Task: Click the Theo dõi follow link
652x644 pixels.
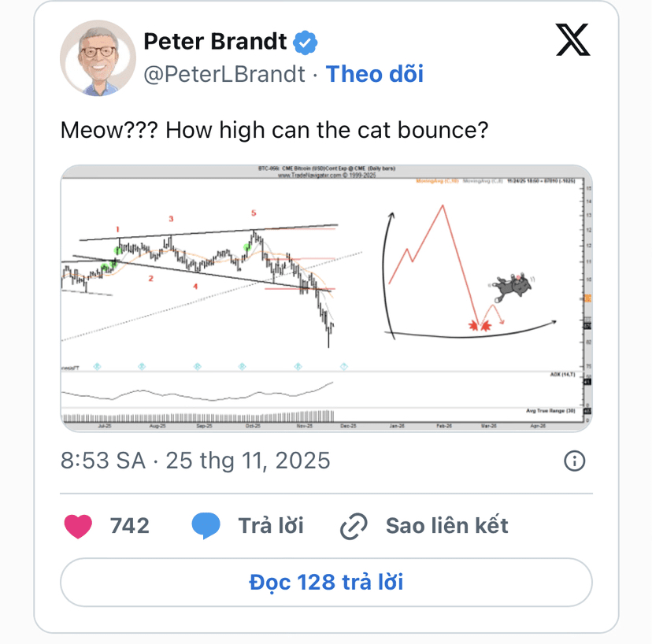Action: pos(375,74)
